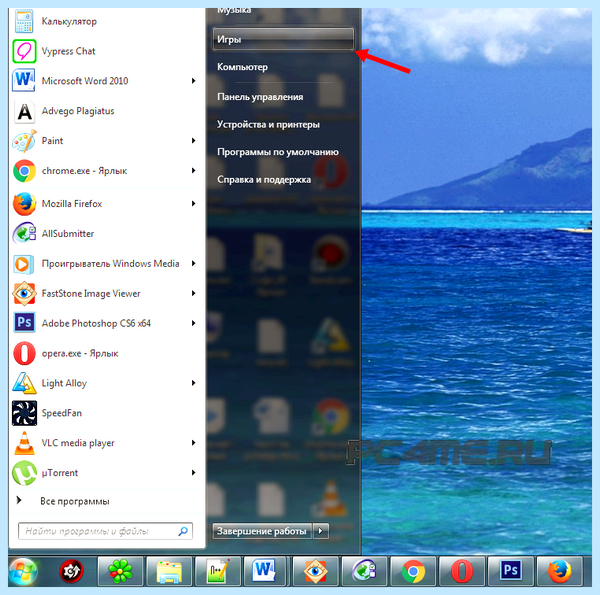The image size is (600, 595).
Task: Click the Paint palette icon
Action: coord(24,141)
